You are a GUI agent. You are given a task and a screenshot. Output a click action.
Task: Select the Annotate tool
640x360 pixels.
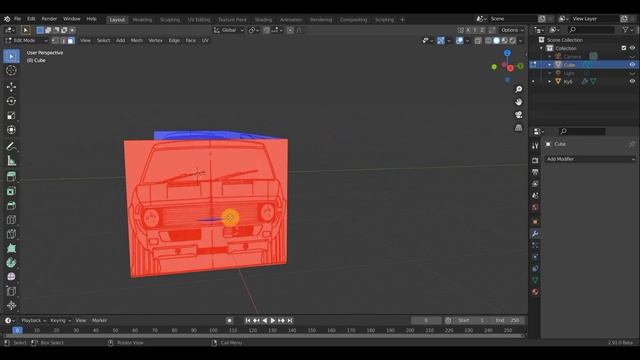click(x=11, y=146)
